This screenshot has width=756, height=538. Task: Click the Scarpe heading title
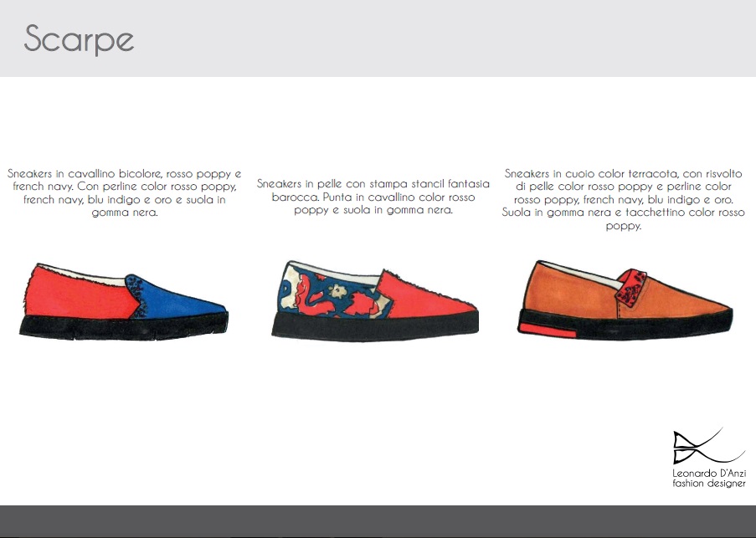(x=79, y=38)
